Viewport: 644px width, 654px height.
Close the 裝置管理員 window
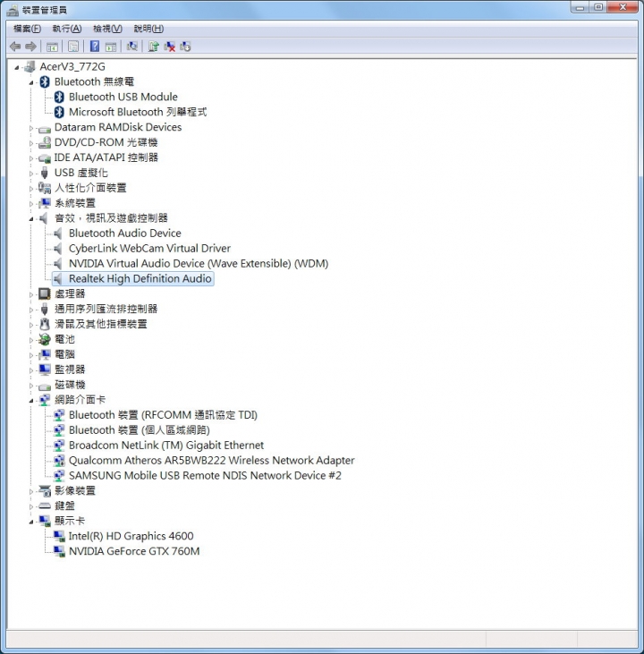tap(623, 7)
